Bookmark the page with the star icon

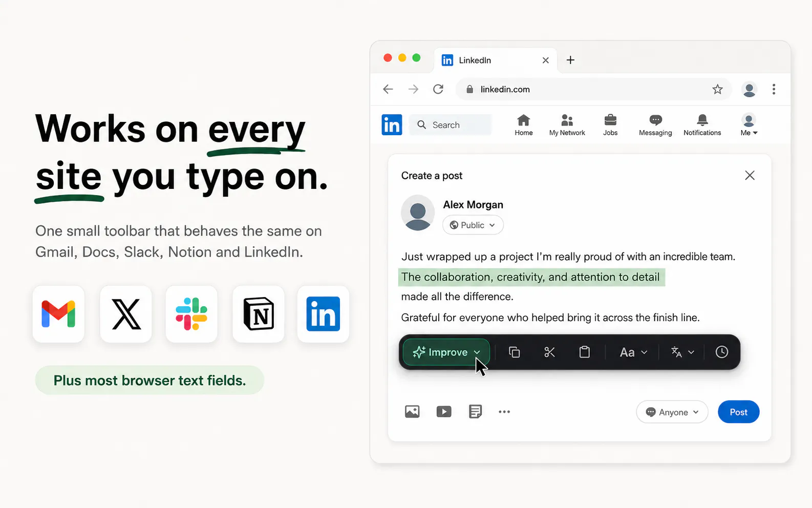tap(717, 89)
